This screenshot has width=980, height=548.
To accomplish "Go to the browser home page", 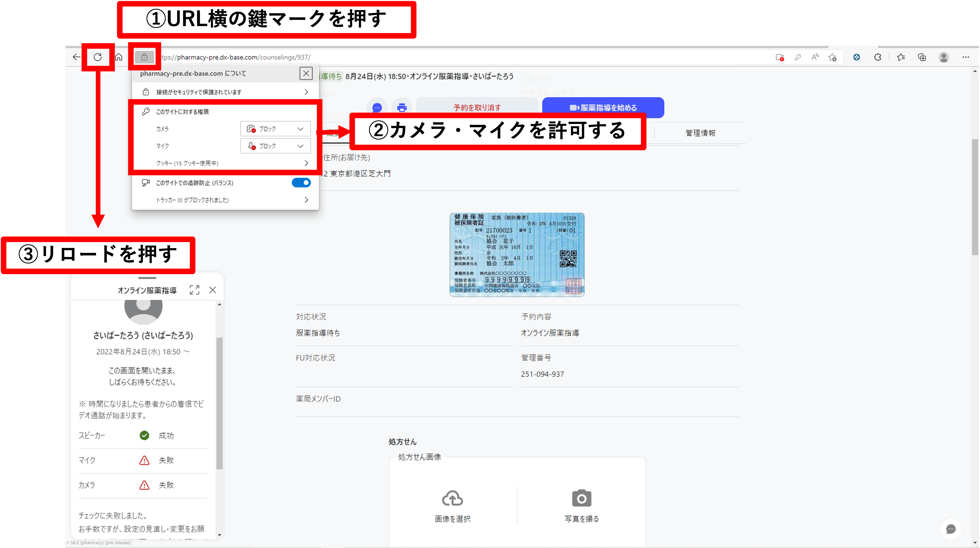I will (119, 57).
